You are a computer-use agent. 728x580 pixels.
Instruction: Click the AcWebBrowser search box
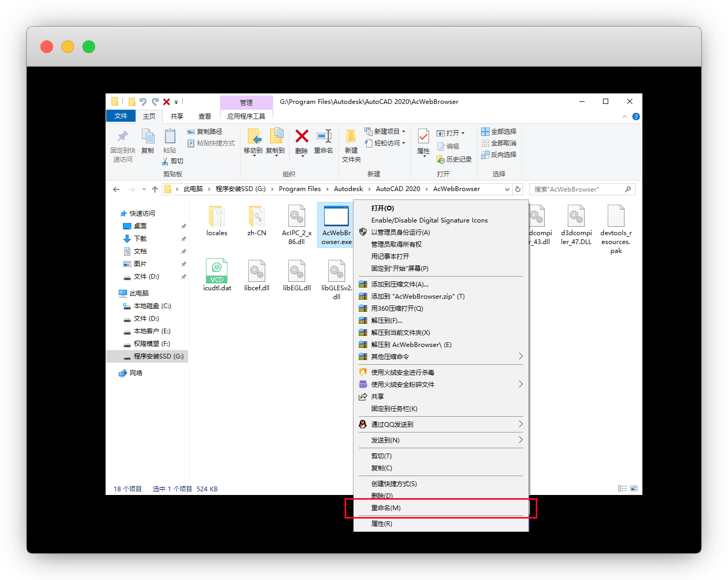click(x=578, y=189)
